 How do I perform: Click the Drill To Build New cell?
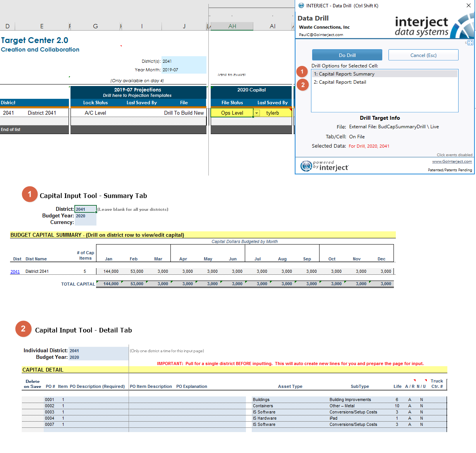click(x=184, y=113)
